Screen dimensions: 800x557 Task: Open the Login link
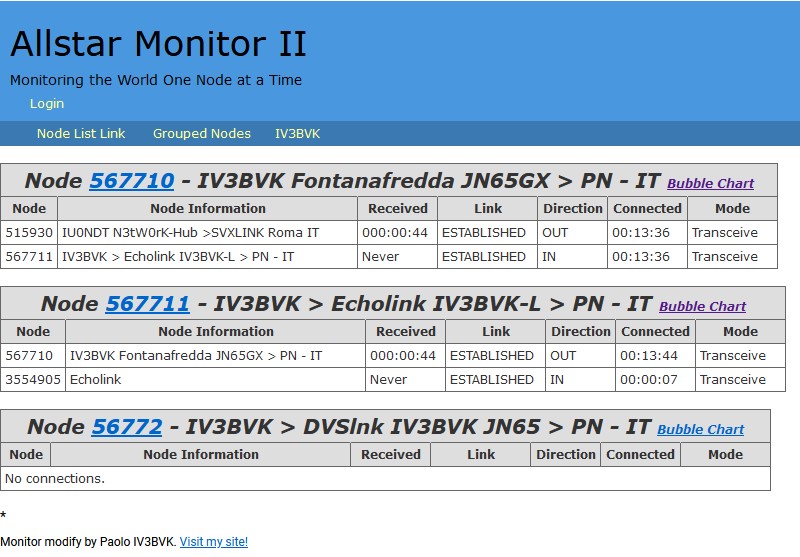47,104
